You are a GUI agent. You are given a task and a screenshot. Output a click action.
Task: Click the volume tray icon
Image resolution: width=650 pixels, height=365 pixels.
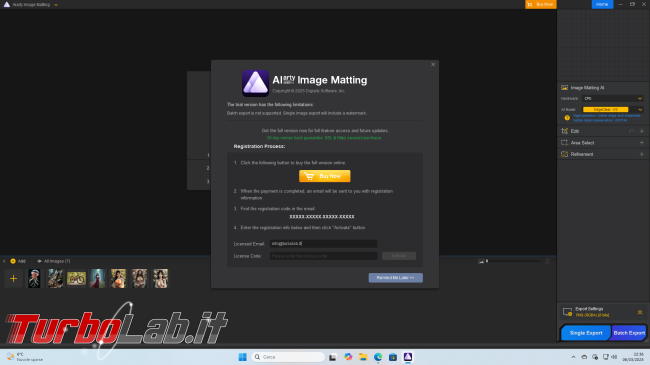(x=614, y=357)
